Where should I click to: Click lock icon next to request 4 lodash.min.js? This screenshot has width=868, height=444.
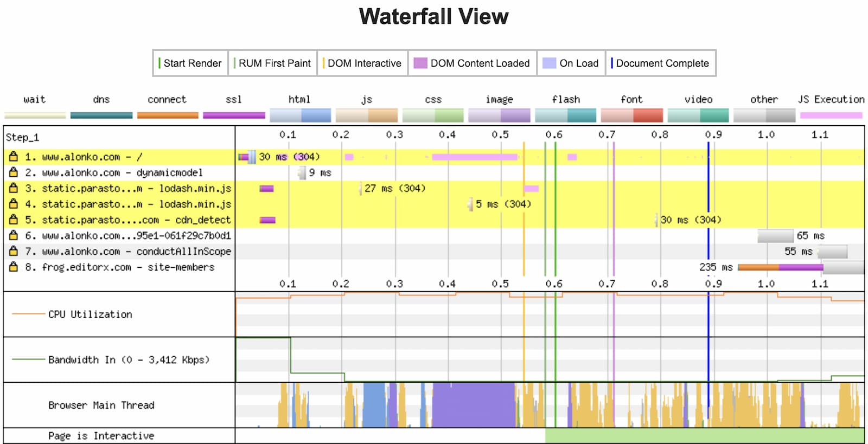[14, 204]
